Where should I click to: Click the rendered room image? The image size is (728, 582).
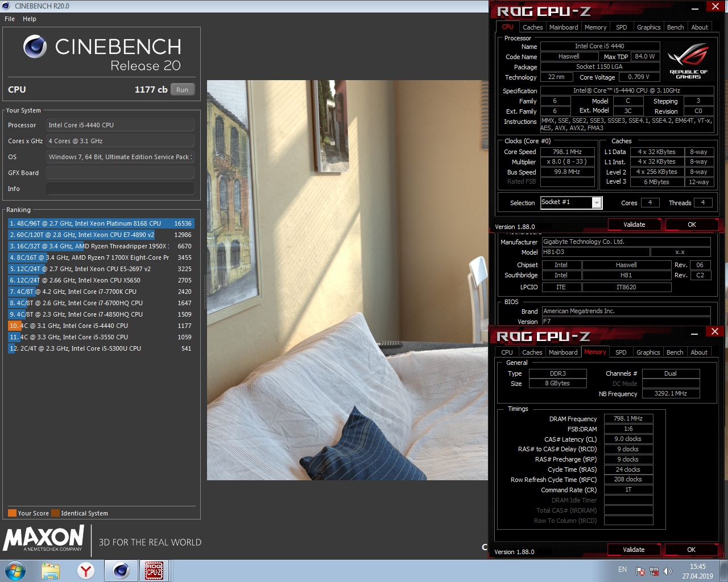coord(347,280)
